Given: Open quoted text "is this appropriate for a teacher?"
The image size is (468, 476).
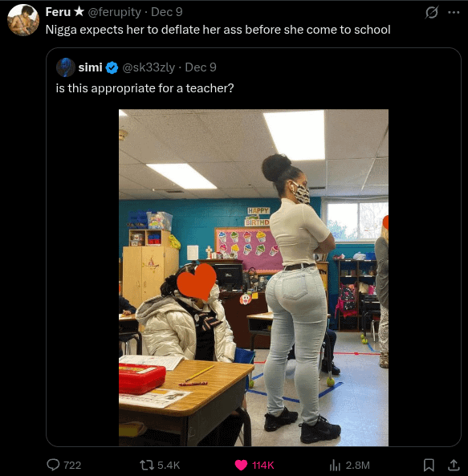Looking at the screenshot, I should (x=144, y=88).
